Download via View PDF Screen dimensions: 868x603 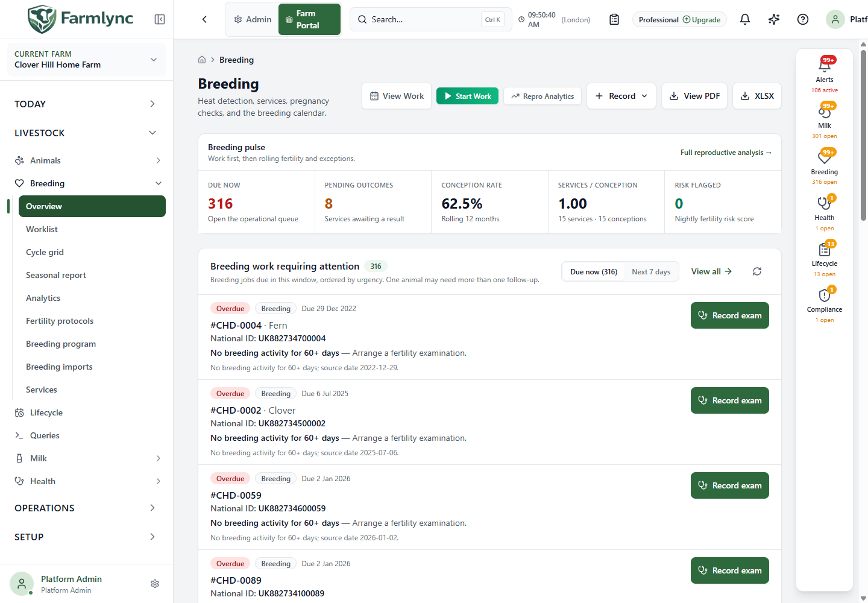click(x=694, y=96)
